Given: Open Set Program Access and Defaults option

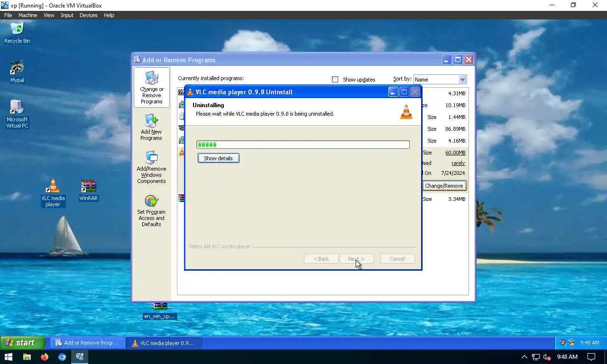Looking at the screenshot, I should pyautogui.click(x=151, y=211).
